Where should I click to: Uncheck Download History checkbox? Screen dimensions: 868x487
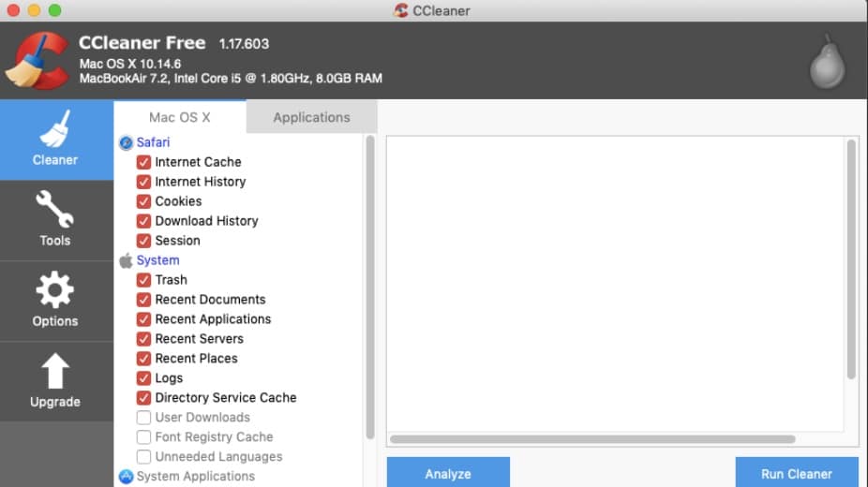click(x=143, y=221)
